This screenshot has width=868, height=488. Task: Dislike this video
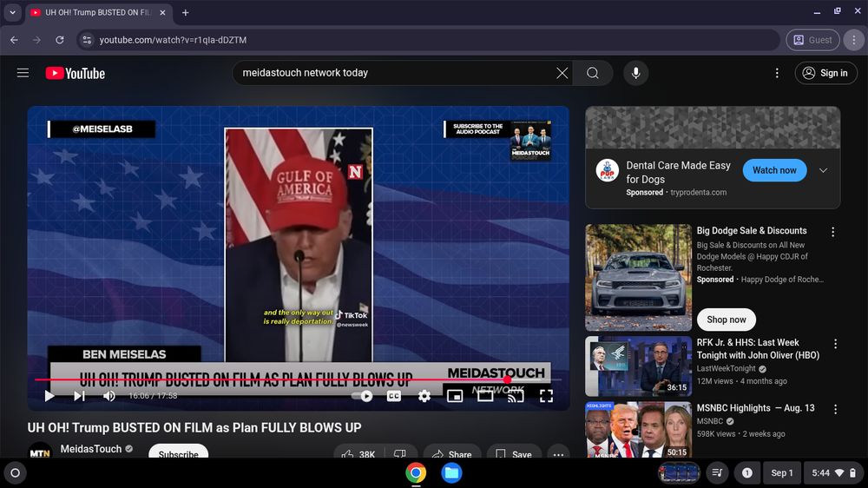click(x=400, y=453)
